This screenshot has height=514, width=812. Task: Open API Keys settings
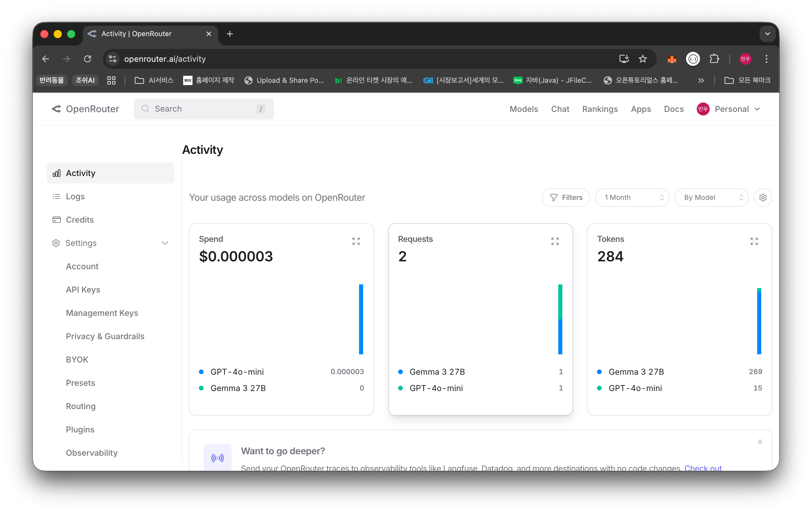click(x=83, y=289)
